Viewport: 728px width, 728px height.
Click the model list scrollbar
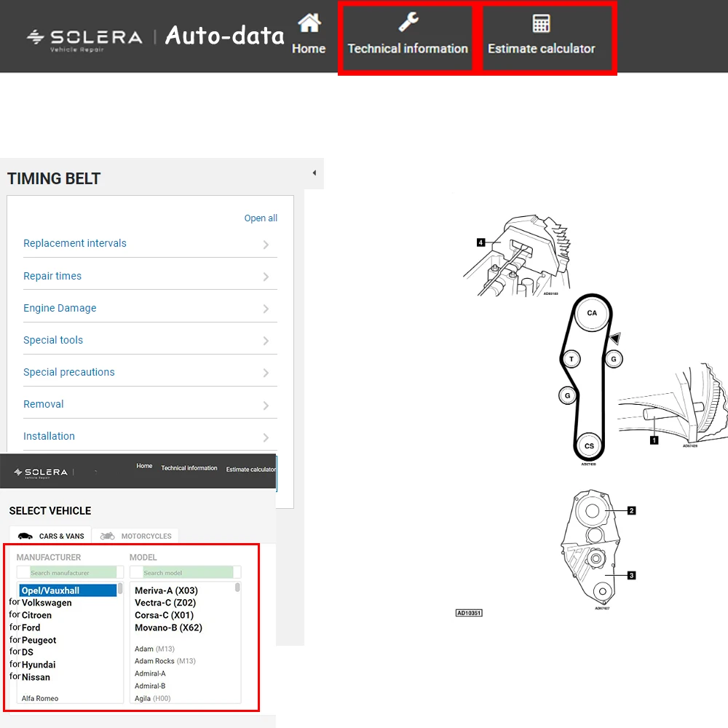237,587
